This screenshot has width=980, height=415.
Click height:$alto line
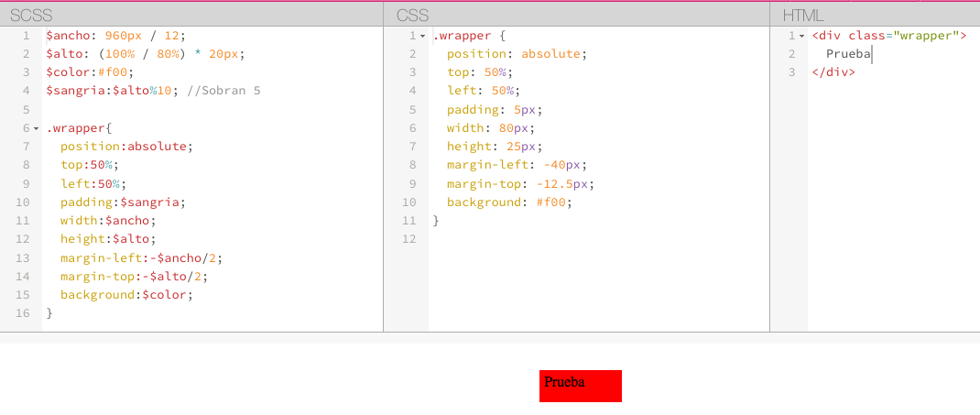(x=108, y=239)
